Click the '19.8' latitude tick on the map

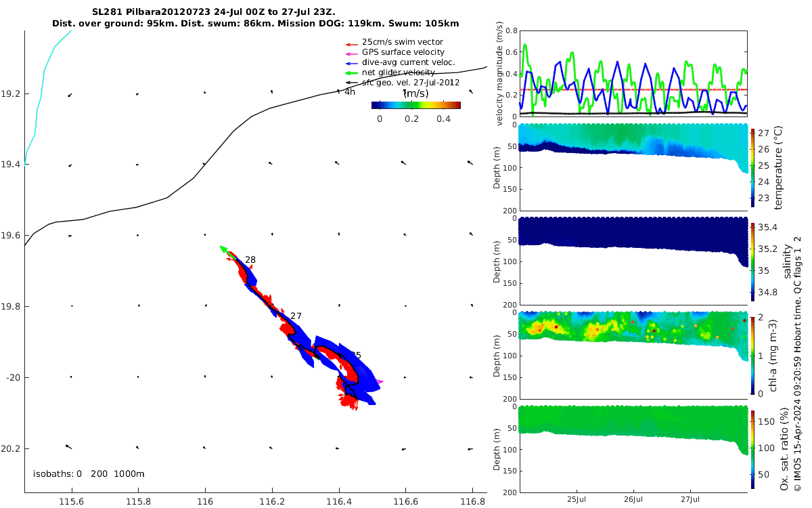tap(12, 307)
